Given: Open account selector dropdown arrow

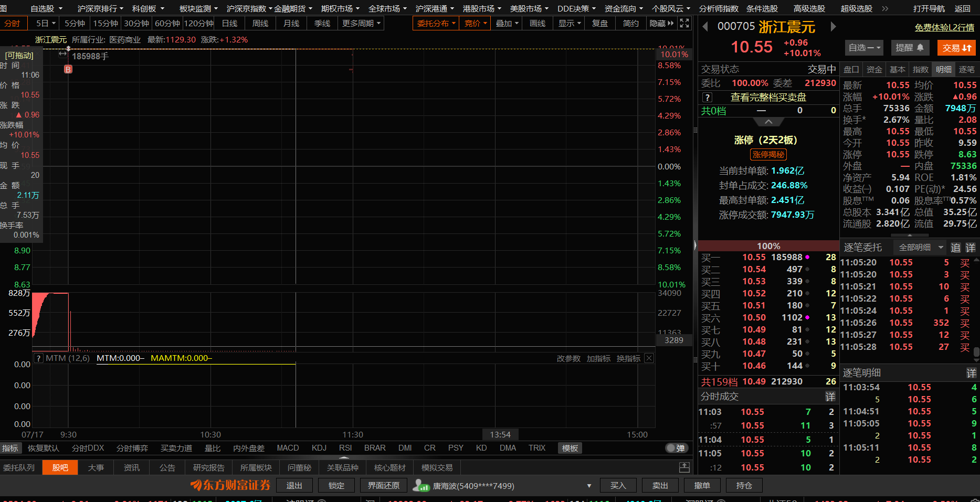Looking at the screenshot, I should [x=589, y=486].
